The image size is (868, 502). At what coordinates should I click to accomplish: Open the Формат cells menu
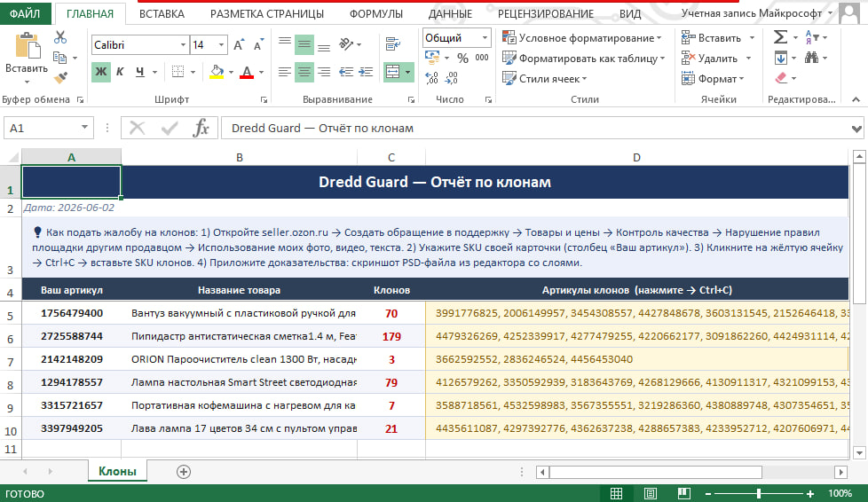[x=713, y=79]
